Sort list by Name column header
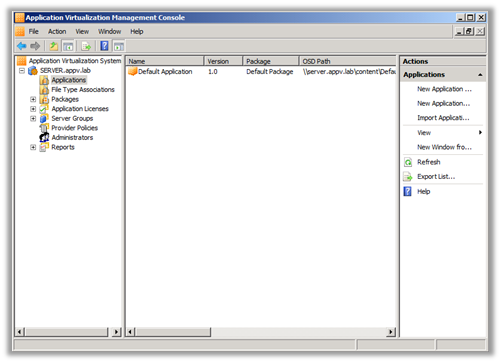 click(x=165, y=61)
